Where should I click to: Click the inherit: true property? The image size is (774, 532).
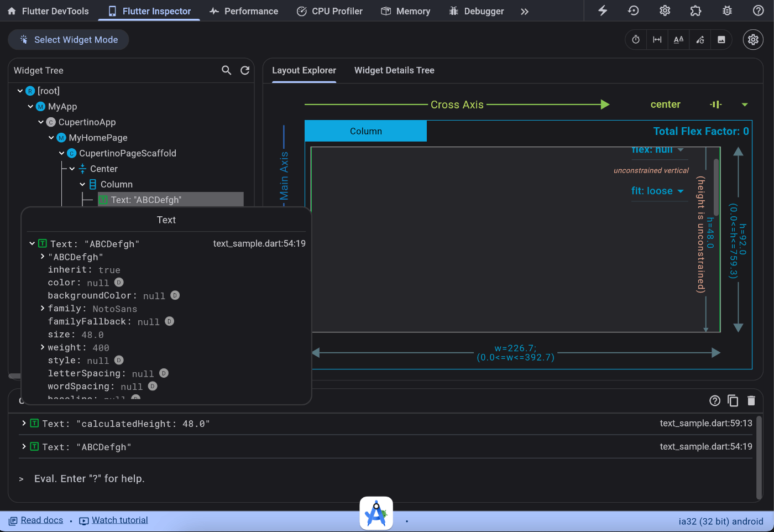tap(84, 270)
